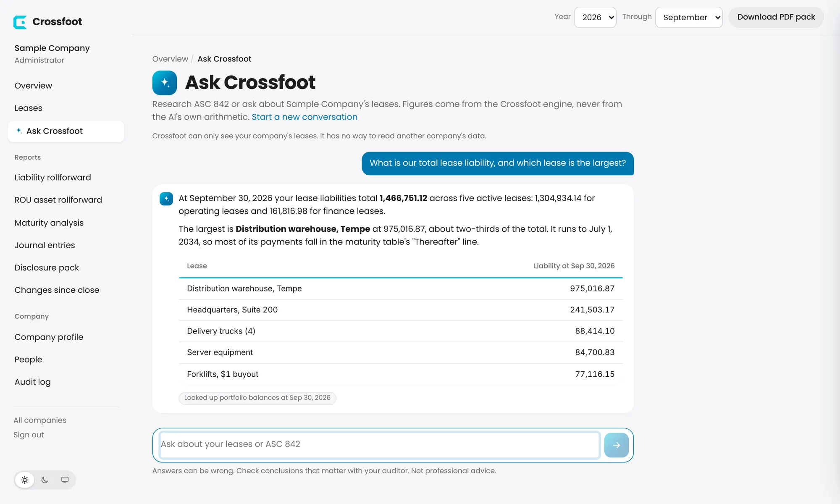This screenshot has width=840, height=504.
Task: Click Sign out
Action: pyautogui.click(x=29, y=435)
